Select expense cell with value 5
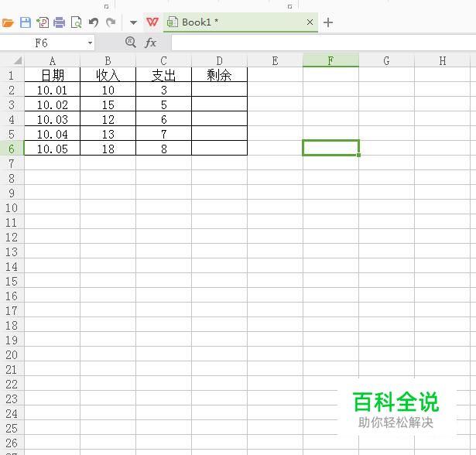This screenshot has width=476, height=455. pos(163,104)
